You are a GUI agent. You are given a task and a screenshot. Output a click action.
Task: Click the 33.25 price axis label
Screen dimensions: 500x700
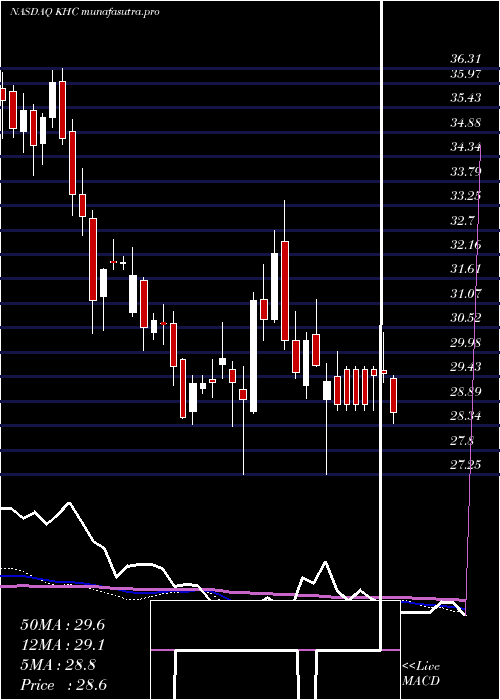(x=466, y=196)
